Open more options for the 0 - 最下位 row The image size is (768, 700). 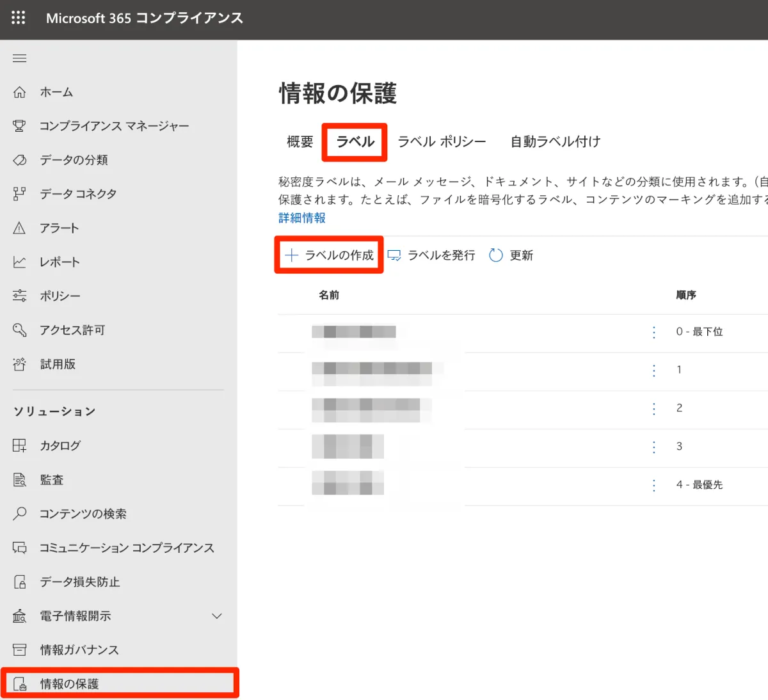click(653, 332)
